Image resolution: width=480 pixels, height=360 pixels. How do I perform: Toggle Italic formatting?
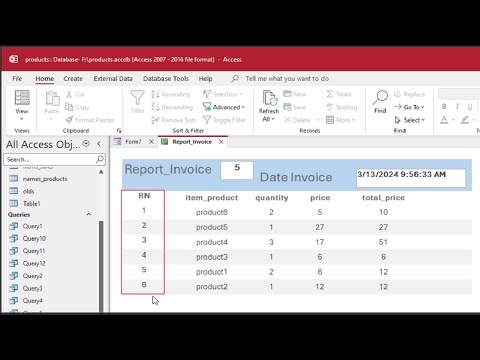457,107
